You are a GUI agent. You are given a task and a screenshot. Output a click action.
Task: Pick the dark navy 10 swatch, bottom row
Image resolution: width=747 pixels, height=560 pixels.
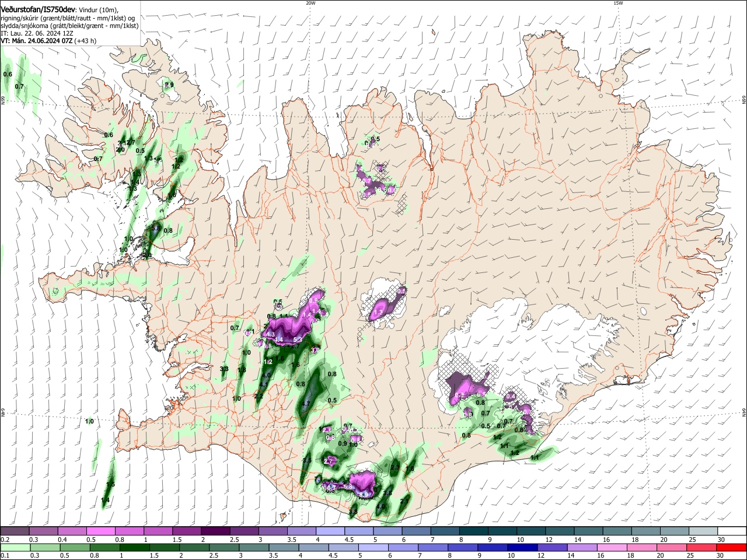[x=521, y=547]
